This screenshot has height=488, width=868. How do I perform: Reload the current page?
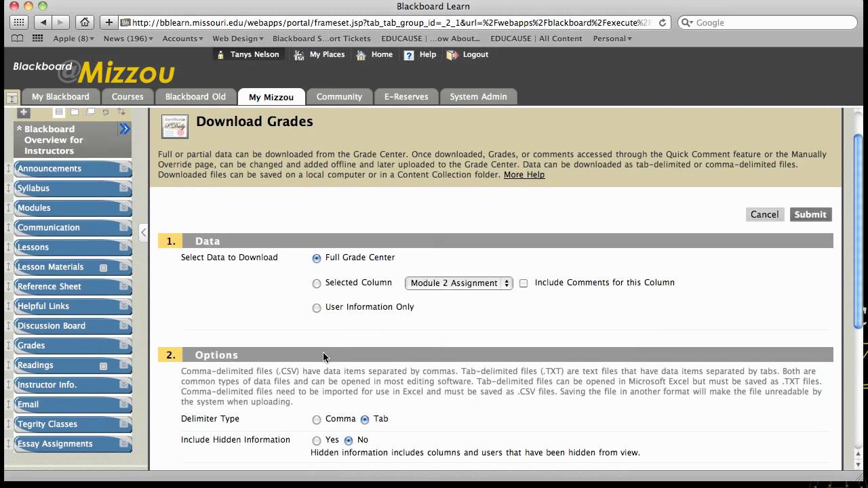point(663,22)
